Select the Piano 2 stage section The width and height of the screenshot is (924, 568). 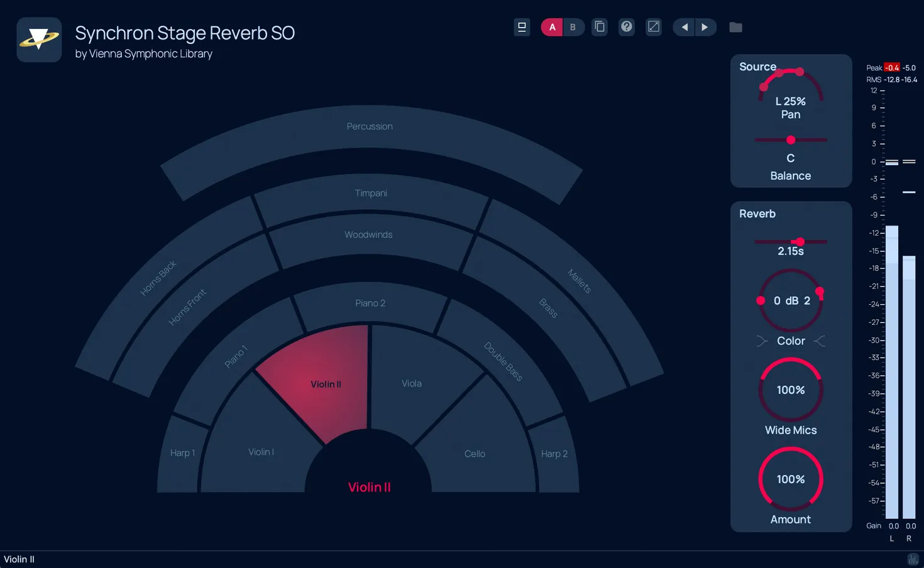370,303
